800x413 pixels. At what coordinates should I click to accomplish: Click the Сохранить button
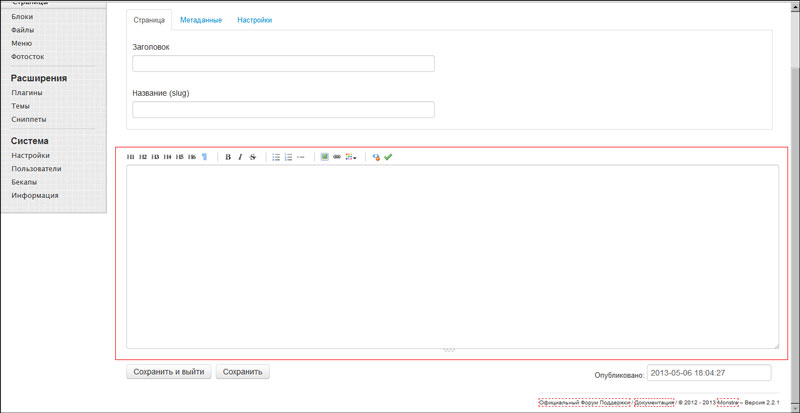click(243, 372)
